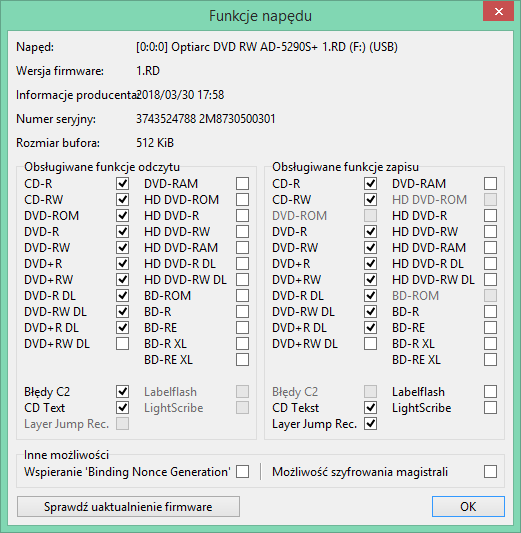
Task: Uncheck CD-R in read functions
Action: coord(122,184)
